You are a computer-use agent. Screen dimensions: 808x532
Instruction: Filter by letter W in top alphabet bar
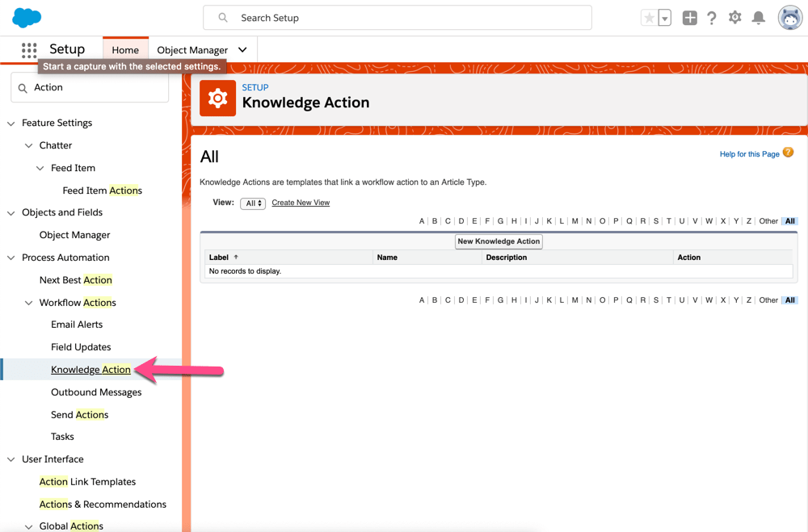709,221
